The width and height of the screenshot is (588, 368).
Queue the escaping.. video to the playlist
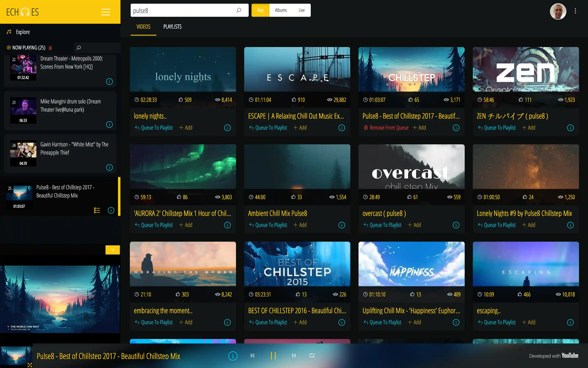[497, 322]
